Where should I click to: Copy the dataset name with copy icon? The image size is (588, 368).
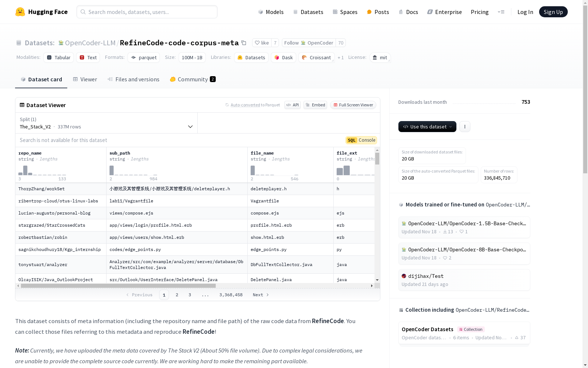[x=244, y=43]
